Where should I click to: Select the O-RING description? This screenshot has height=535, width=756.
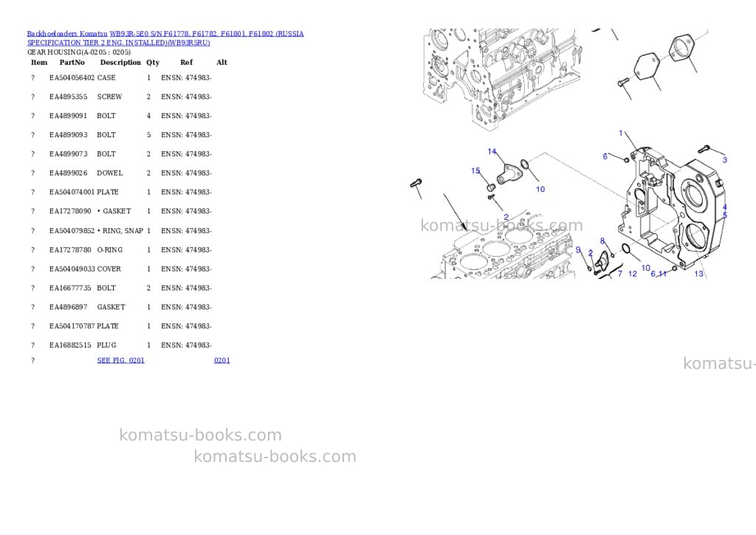click(x=110, y=249)
